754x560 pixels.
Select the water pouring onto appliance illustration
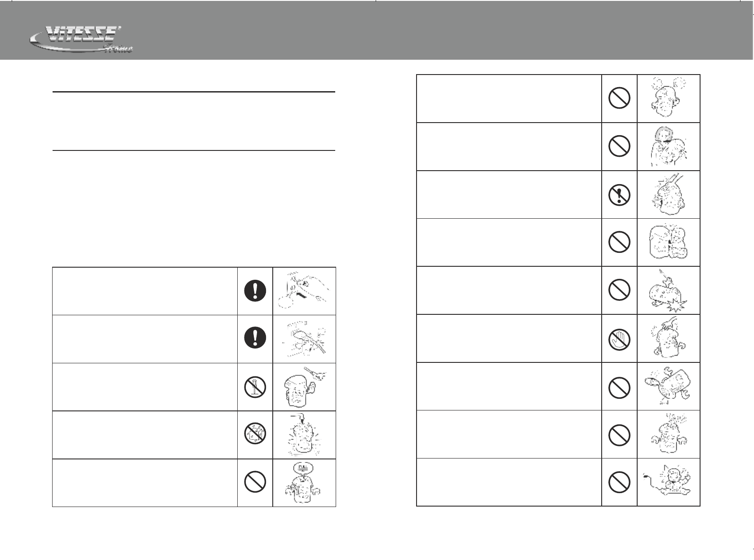[304, 435]
